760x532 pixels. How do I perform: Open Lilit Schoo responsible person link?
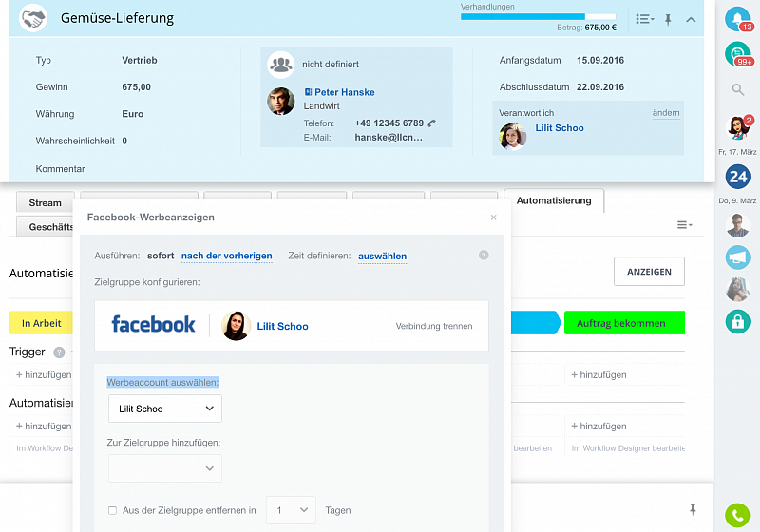coord(560,128)
